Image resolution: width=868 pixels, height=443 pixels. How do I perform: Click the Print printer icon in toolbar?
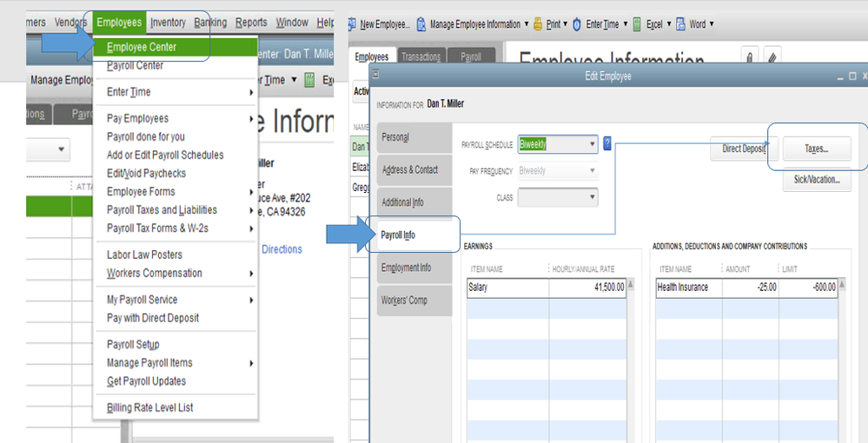click(x=538, y=24)
